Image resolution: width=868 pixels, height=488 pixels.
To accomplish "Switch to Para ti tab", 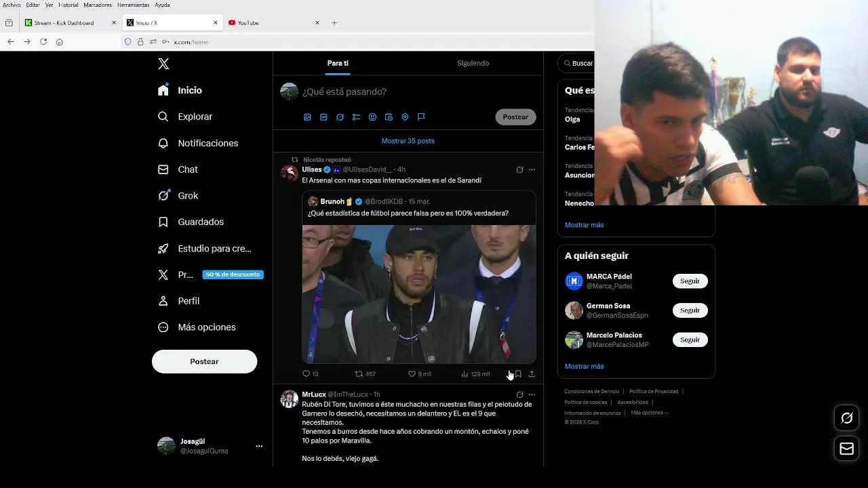I will [x=338, y=63].
